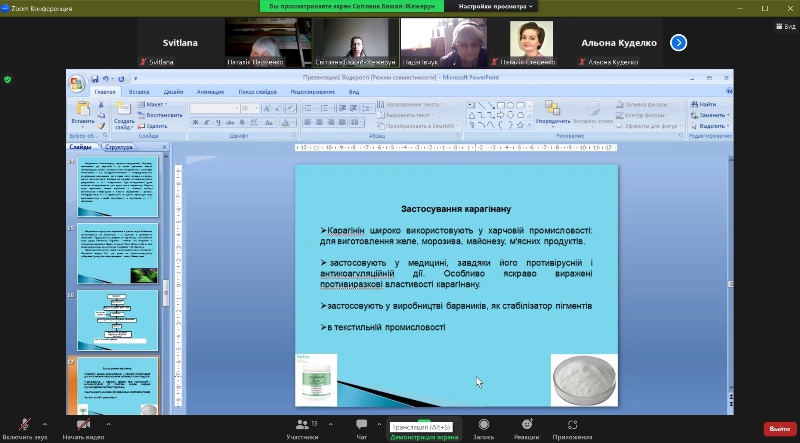Select the Вставка ribbon tab
Screen dimensions: 800x443
point(139,91)
